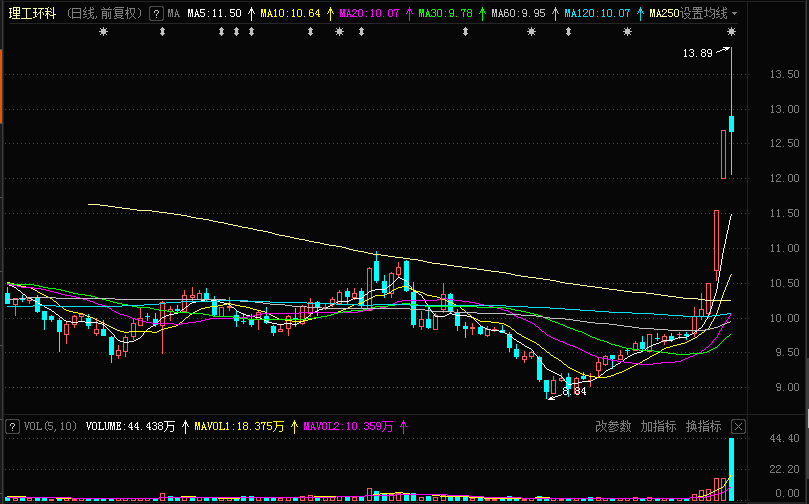809x504 pixels.
Task: Click the rightmost star event marker
Action: pyautogui.click(x=731, y=32)
